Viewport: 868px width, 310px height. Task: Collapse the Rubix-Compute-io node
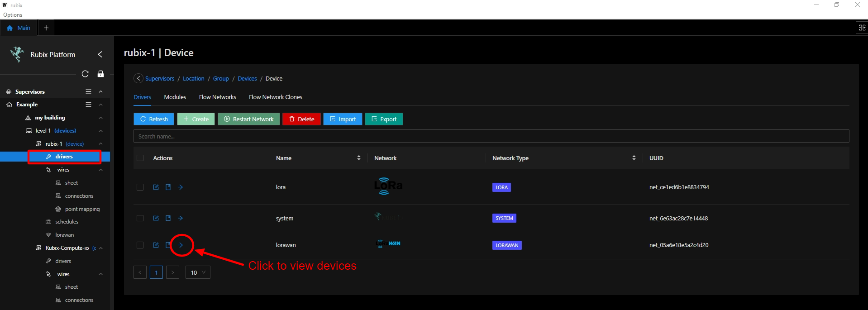click(x=100, y=248)
